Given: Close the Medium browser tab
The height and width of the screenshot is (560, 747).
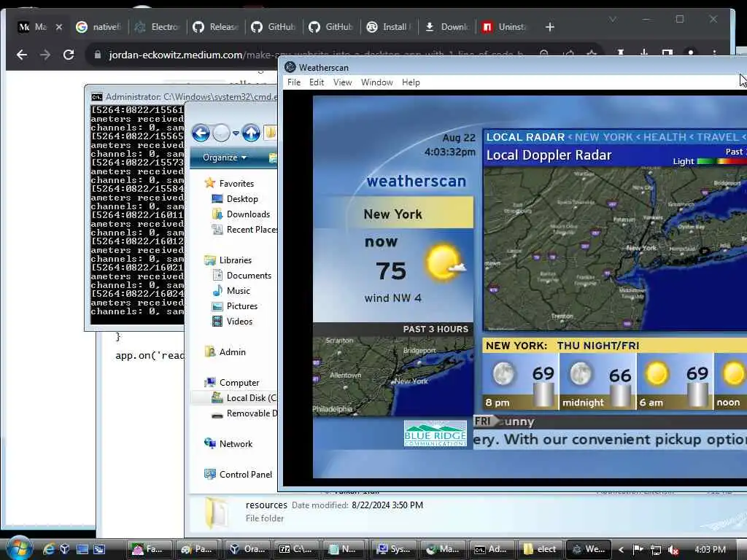Looking at the screenshot, I should [59, 27].
